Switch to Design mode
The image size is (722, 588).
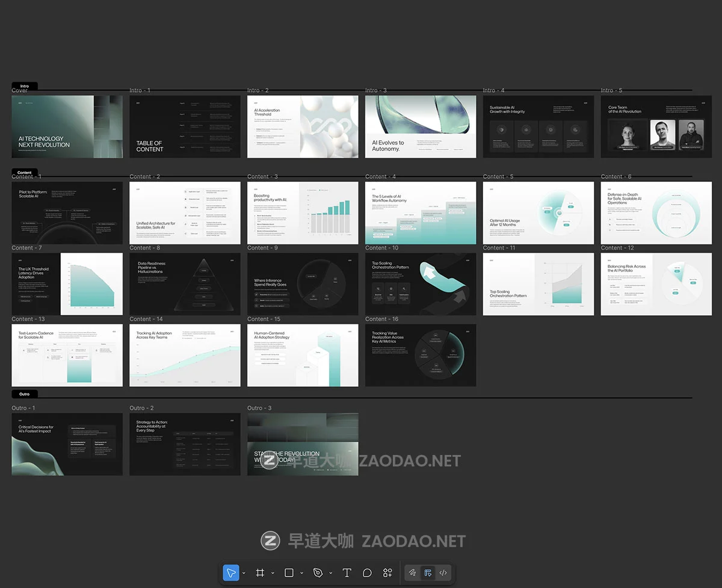tap(428, 573)
